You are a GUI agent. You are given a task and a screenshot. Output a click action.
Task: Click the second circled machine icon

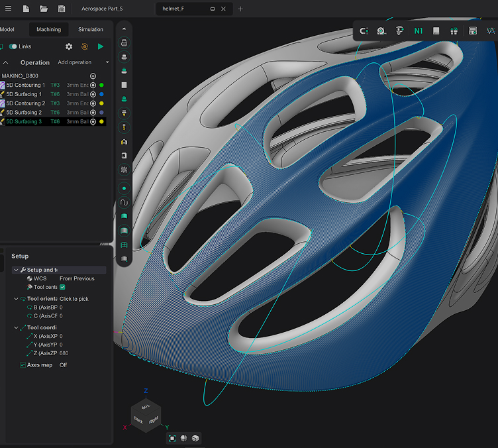click(124, 57)
